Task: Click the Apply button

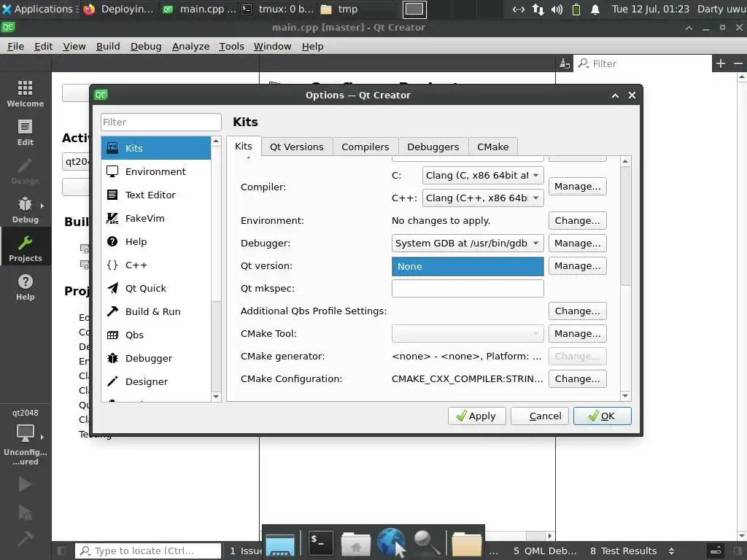Action: [476, 416]
